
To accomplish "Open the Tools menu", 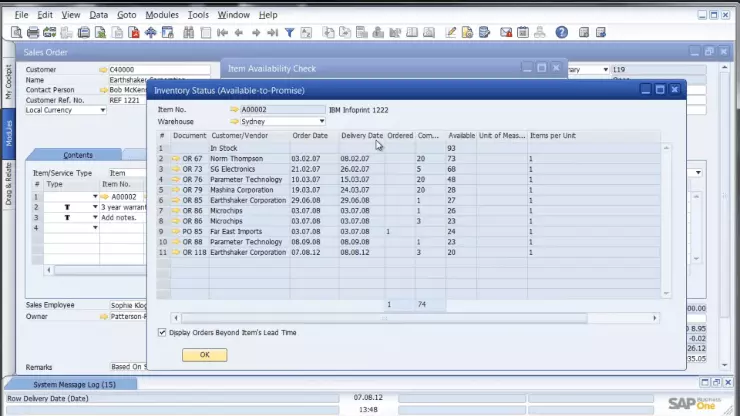I will coord(198,15).
